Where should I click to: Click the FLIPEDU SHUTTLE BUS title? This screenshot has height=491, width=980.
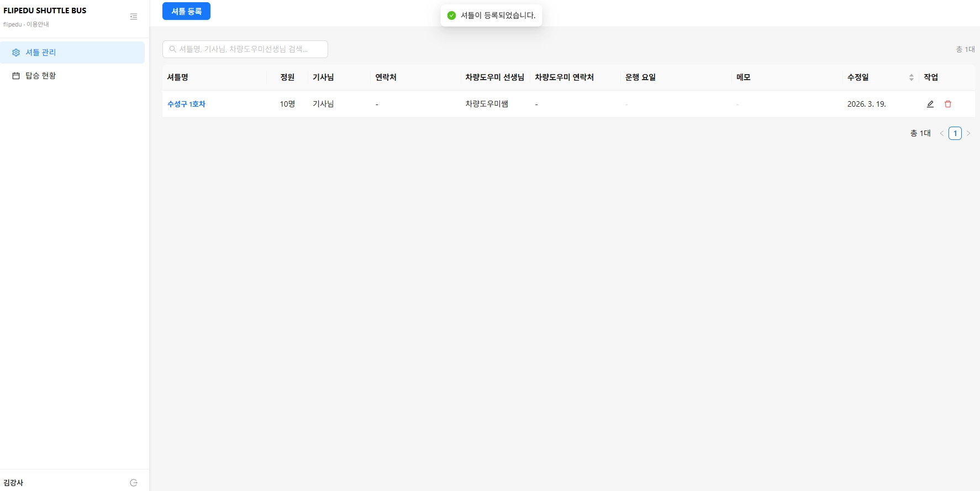click(x=45, y=11)
